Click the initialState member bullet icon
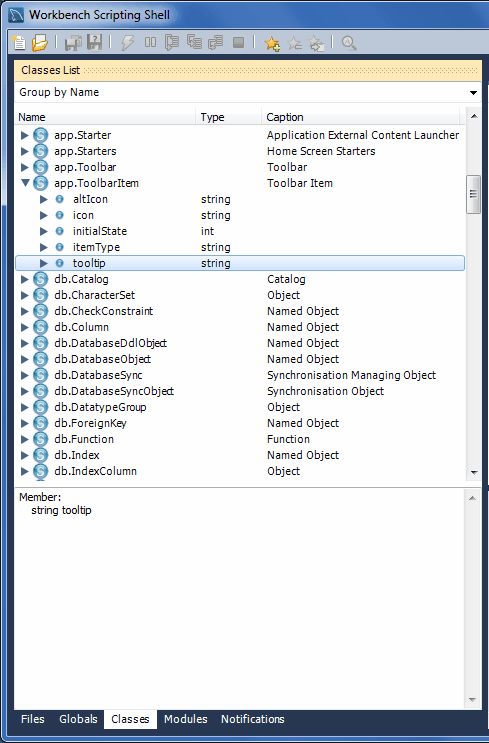489x743 pixels. (x=60, y=231)
